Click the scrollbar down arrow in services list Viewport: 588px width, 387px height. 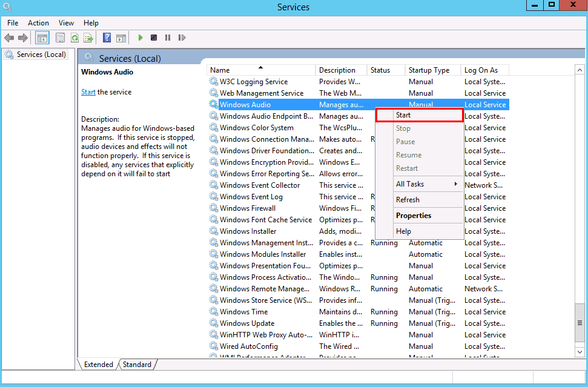pyautogui.click(x=579, y=351)
